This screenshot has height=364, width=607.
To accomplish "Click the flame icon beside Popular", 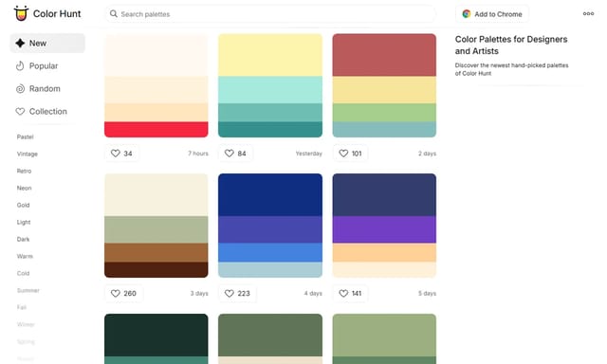I will (20, 65).
